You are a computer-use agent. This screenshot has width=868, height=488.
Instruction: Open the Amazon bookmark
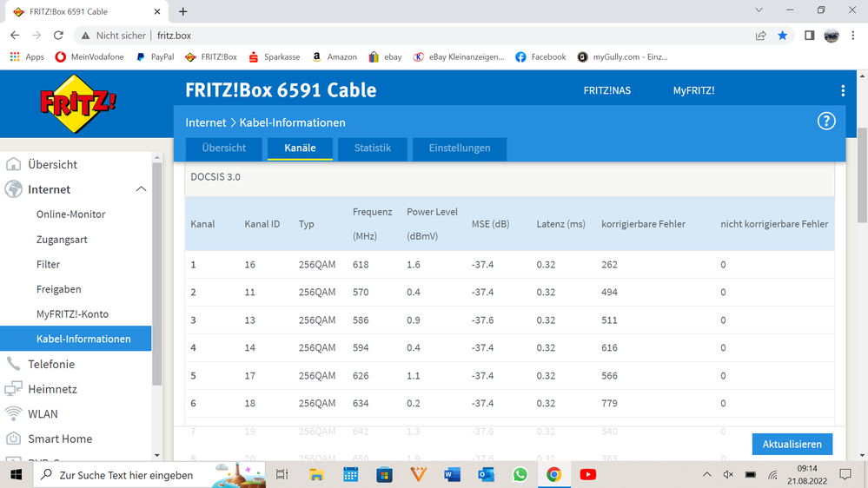(335, 57)
